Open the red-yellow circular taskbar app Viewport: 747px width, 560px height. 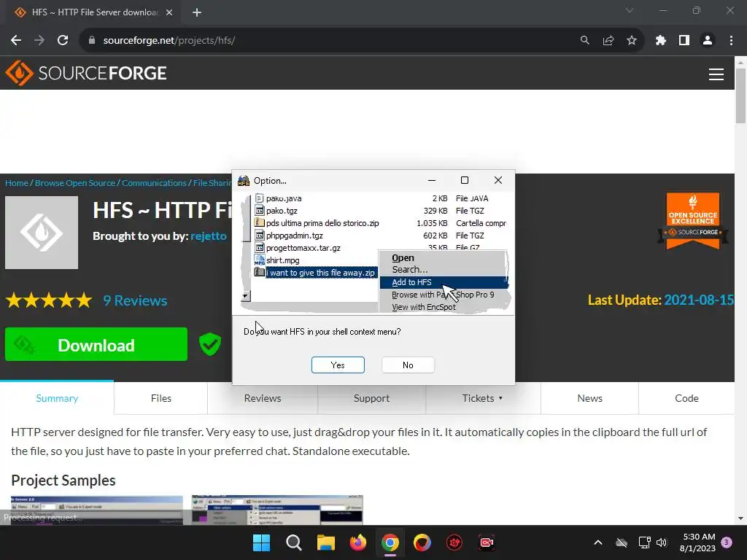click(422, 542)
